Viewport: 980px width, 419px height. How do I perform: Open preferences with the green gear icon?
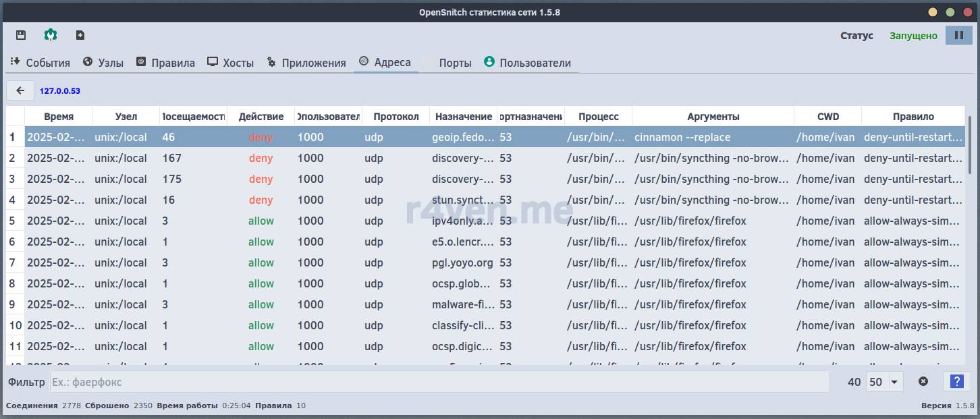point(51,35)
